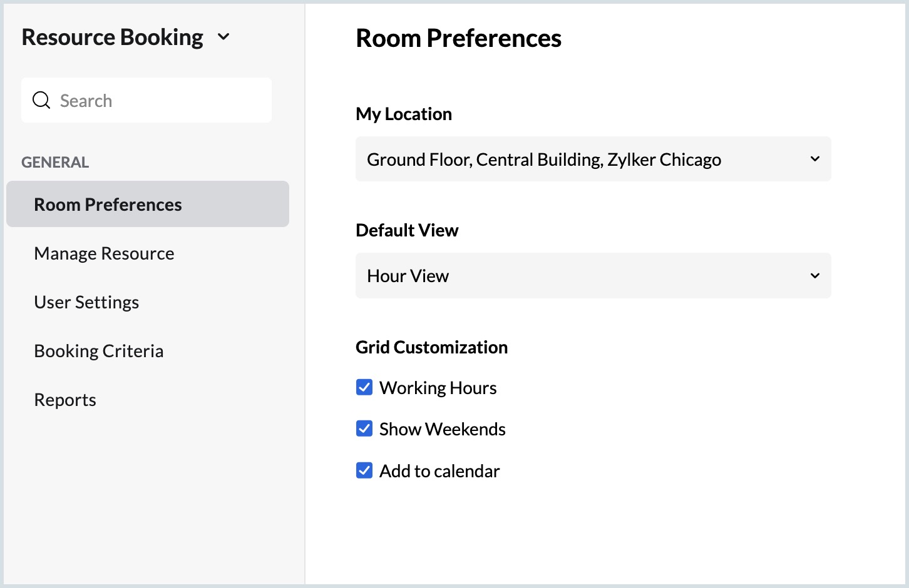This screenshot has height=588, width=909.
Task: Click the Show Weekends label text
Action: [x=442, y=429]
